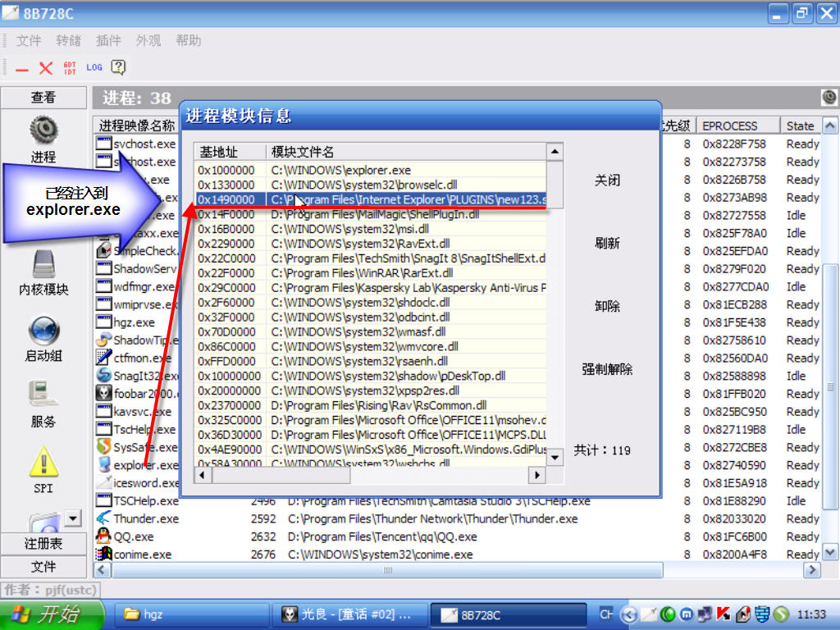840x630 pixels.
Task: Open the 插件 menu
Action: point(108,41)
